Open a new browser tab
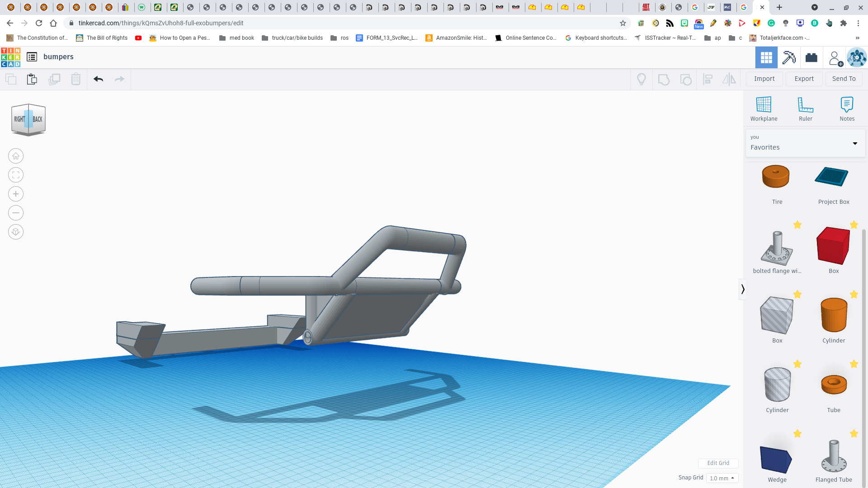 pos(779,7)
